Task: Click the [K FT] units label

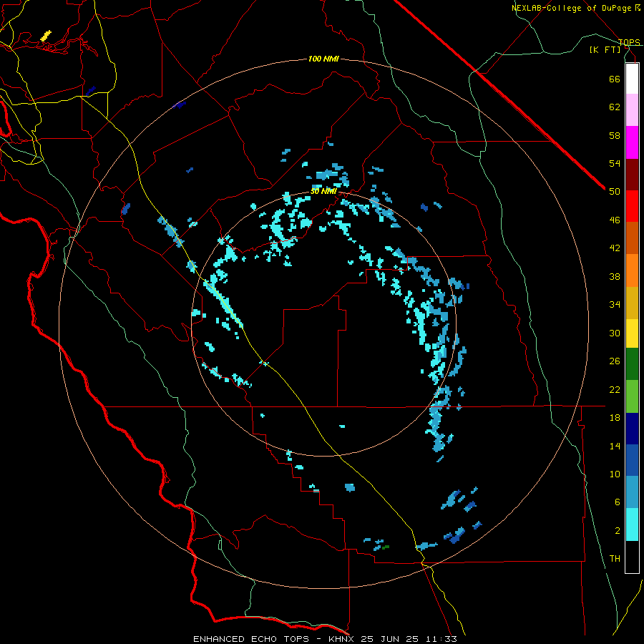Action: coord(605,49)
